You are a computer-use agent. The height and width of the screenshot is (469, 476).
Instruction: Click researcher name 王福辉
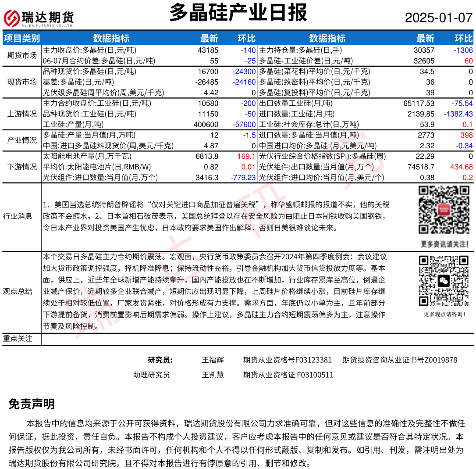pos(213,360)
